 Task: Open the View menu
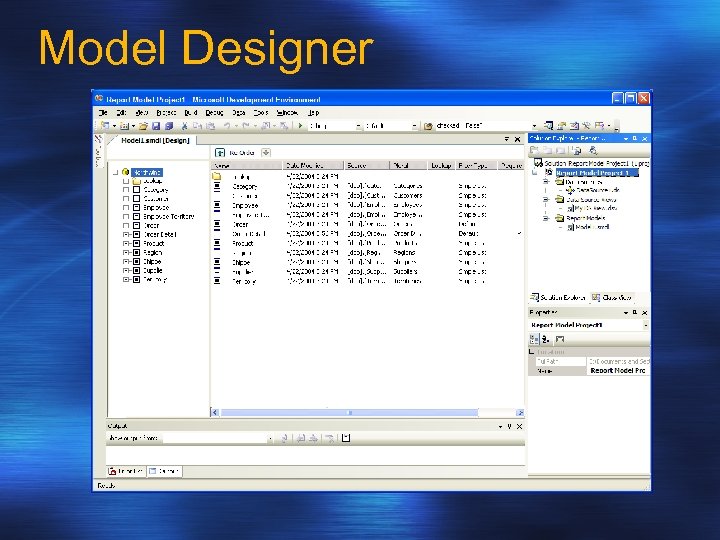pos(141,112)
